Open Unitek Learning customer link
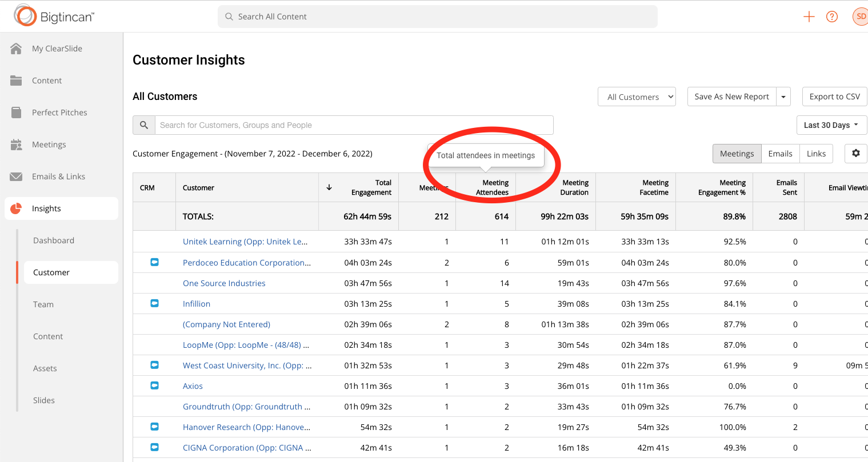 click(245, 242)
